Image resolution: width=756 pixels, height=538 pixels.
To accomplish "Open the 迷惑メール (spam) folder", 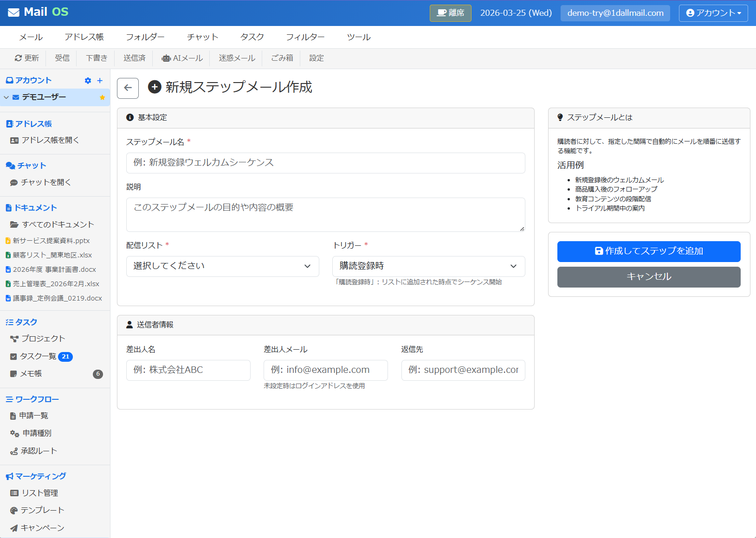I will [x=236, y=58].
